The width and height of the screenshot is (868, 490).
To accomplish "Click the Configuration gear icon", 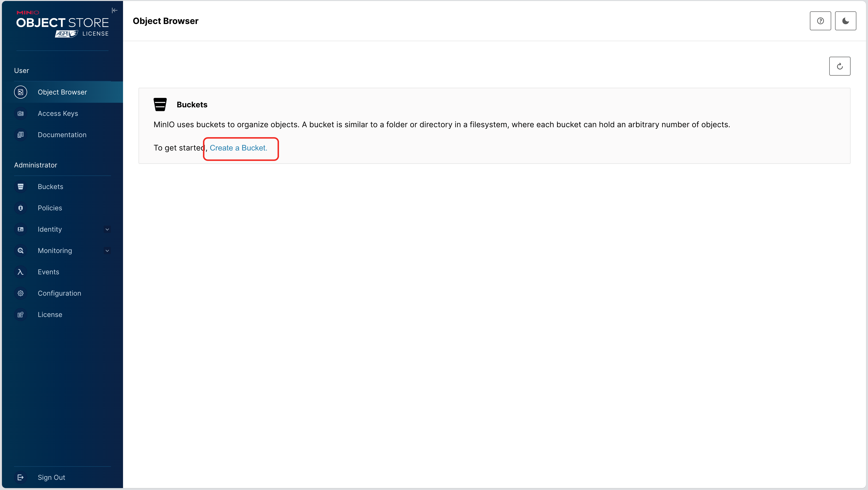I will 21,293.
